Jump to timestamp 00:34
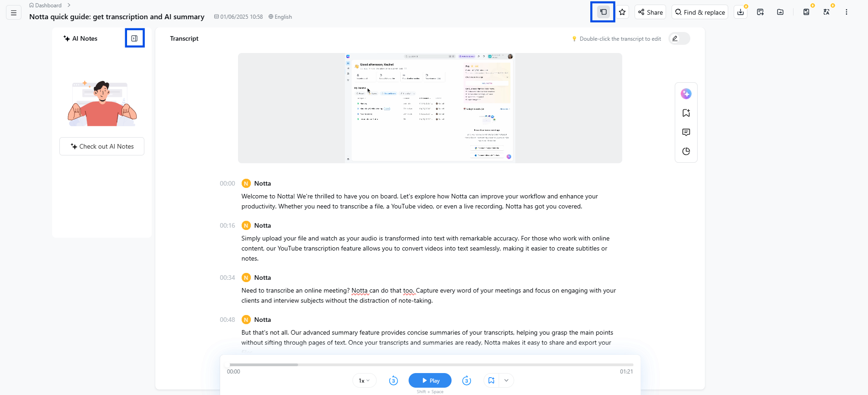The image size is (868, 395). 228,278
